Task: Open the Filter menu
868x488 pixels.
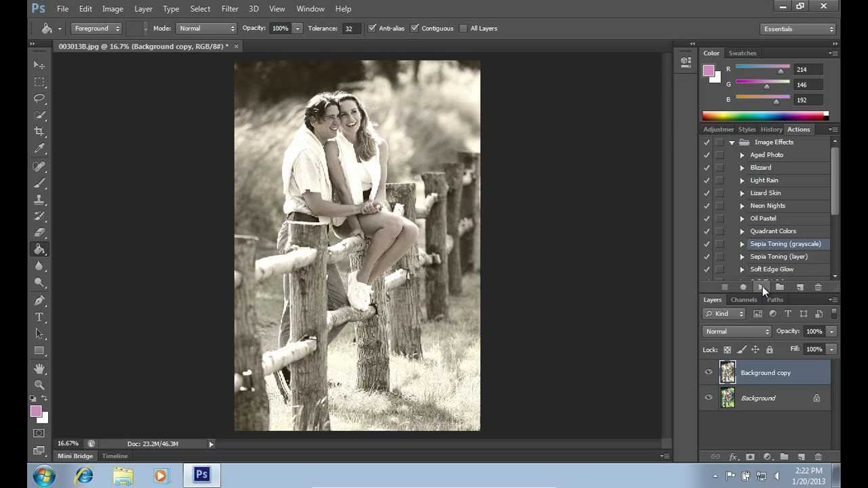Action: pos(230,9)
